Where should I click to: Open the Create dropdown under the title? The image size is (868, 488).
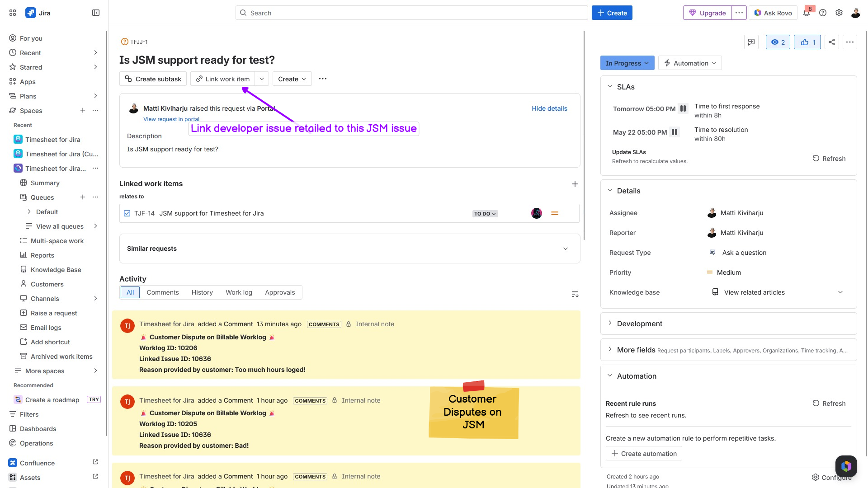pos(292,79)
